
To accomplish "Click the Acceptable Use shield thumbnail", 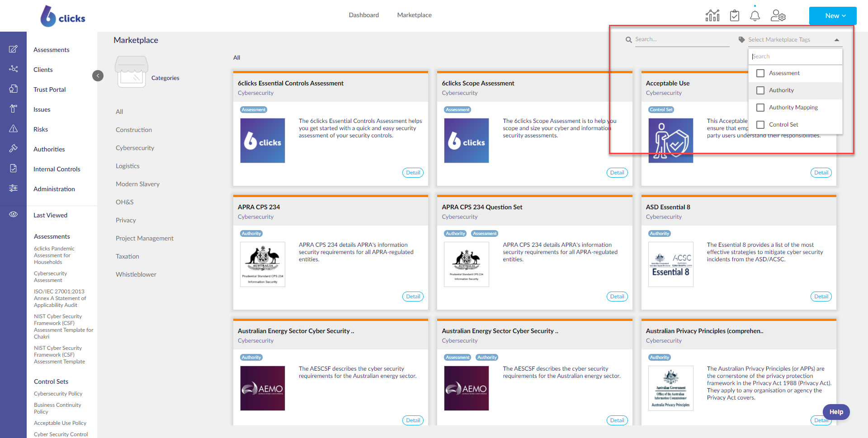I will pyautogui.click(x=671, y=141).
